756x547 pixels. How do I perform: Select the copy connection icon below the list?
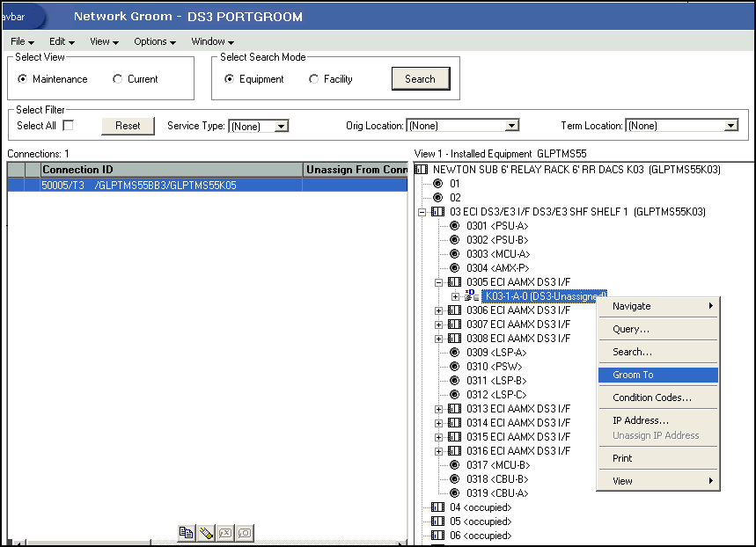(x=186, y=532)
